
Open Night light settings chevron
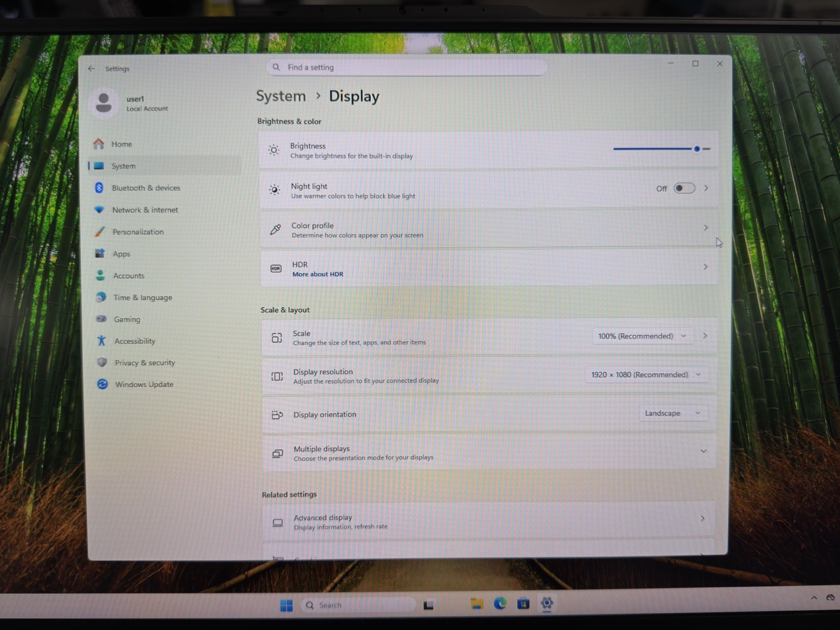pyautogui.click(x=706, y=188)
